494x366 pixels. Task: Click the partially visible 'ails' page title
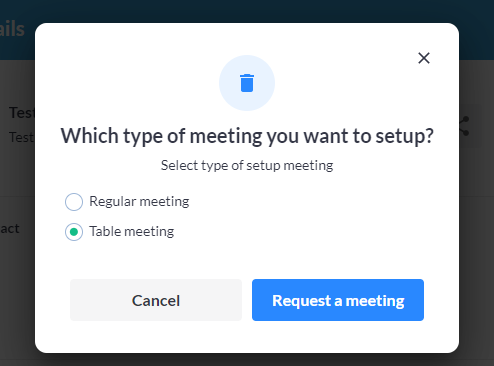point(12,29)
